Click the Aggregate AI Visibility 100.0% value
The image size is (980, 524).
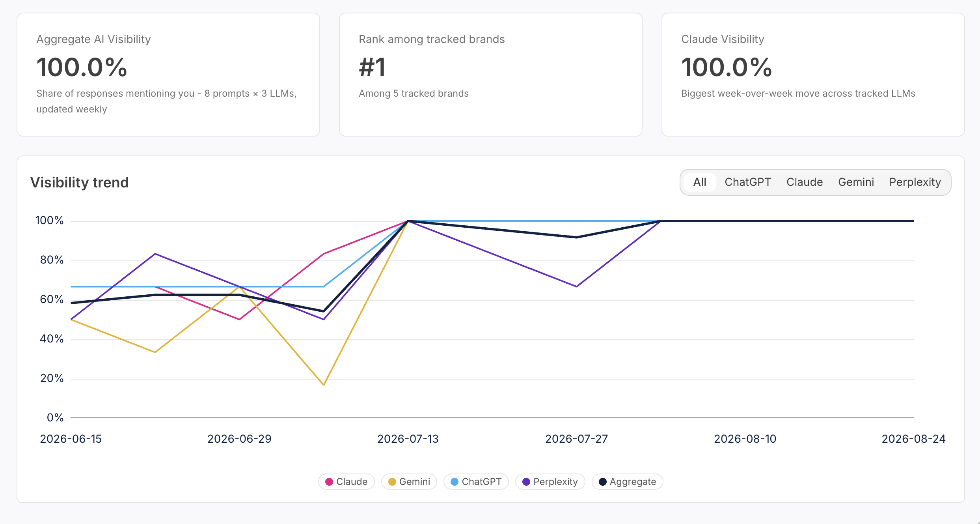click(82, 67)
